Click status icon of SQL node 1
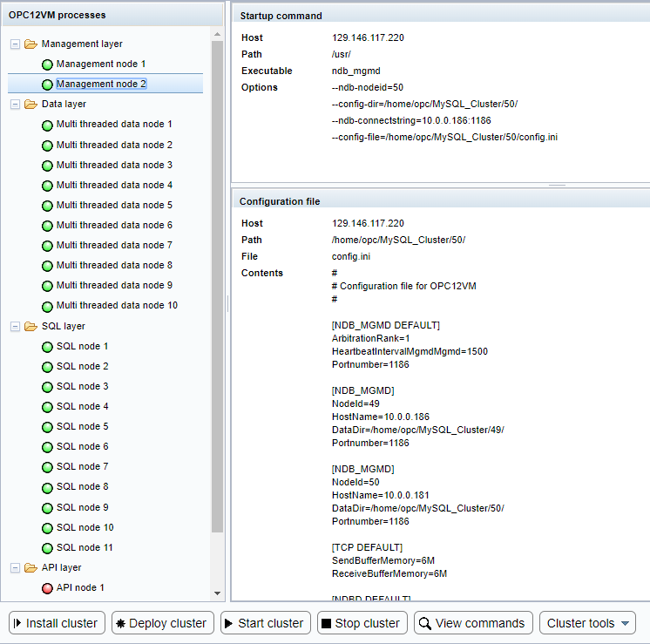 47,347
